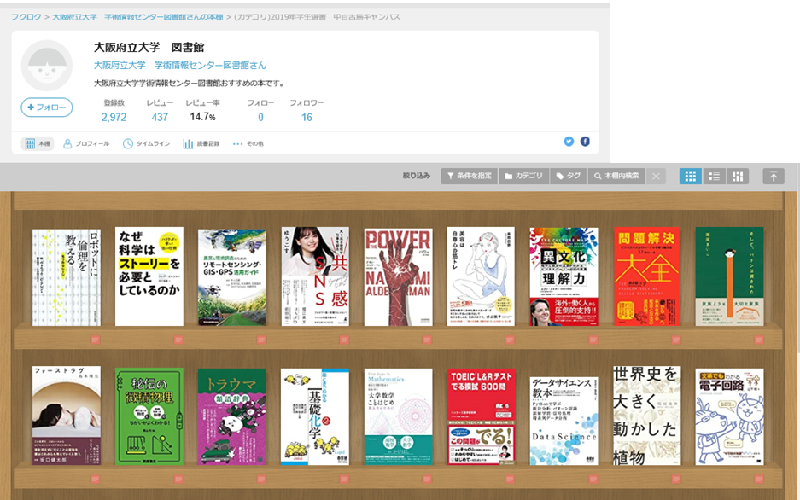The image size is (800, 500).
Task: Select the 本棚 tab
Action: click(x=37, y=144)
